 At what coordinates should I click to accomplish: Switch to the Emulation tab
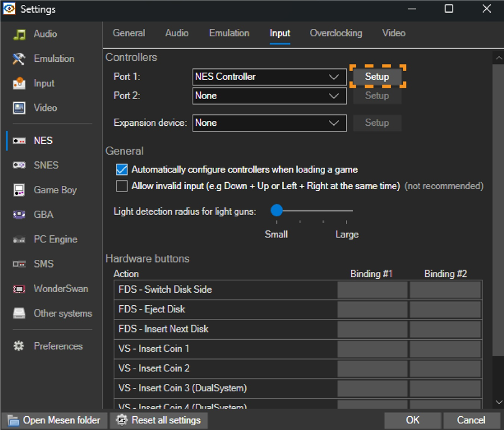tap(229, 33)
